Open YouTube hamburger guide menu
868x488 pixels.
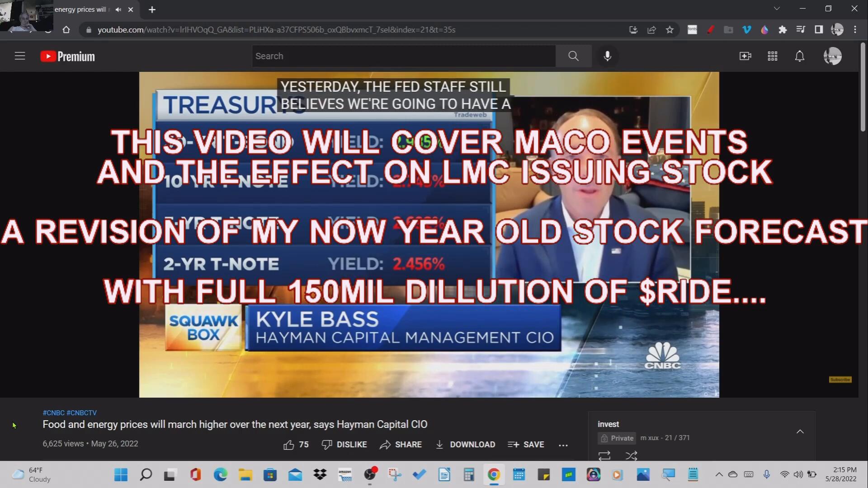(x=20, y=56)
